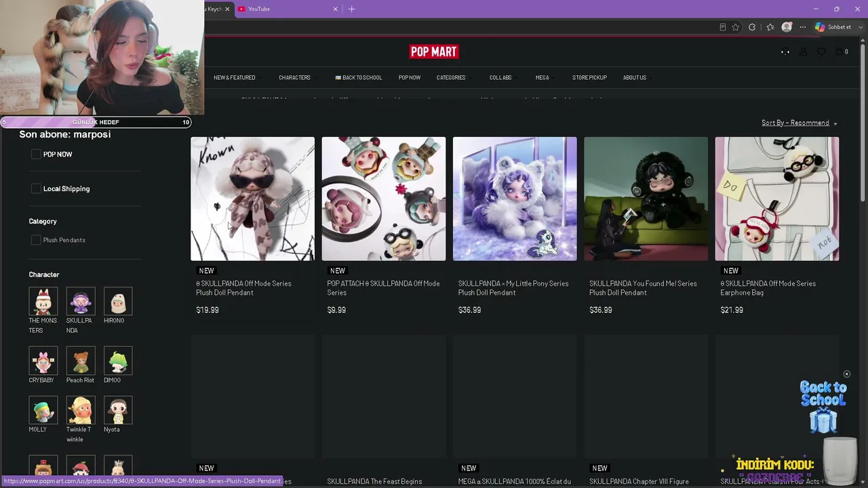View POP ATTACH Off Mode Series thumbnail

point(384,199)
